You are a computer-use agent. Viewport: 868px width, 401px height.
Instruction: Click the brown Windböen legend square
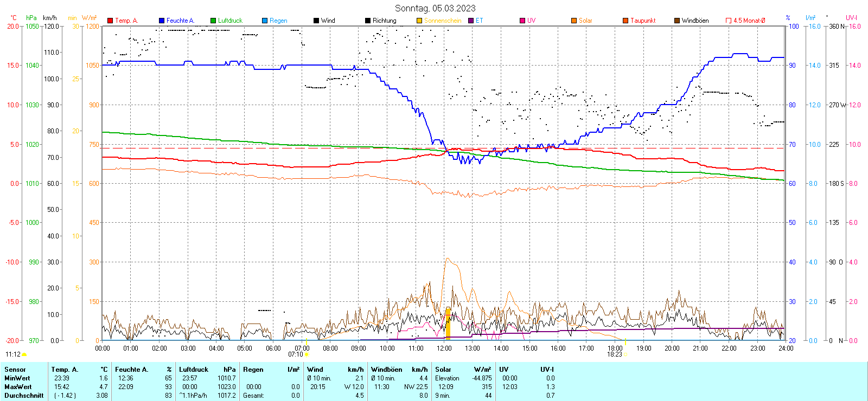tap(677, 21)
